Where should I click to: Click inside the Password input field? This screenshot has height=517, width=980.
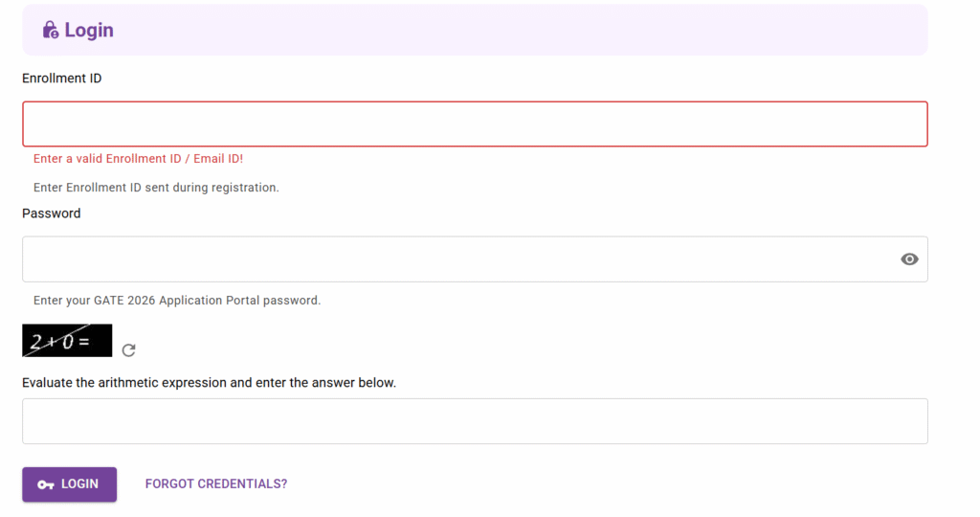[x=459, y=259]
